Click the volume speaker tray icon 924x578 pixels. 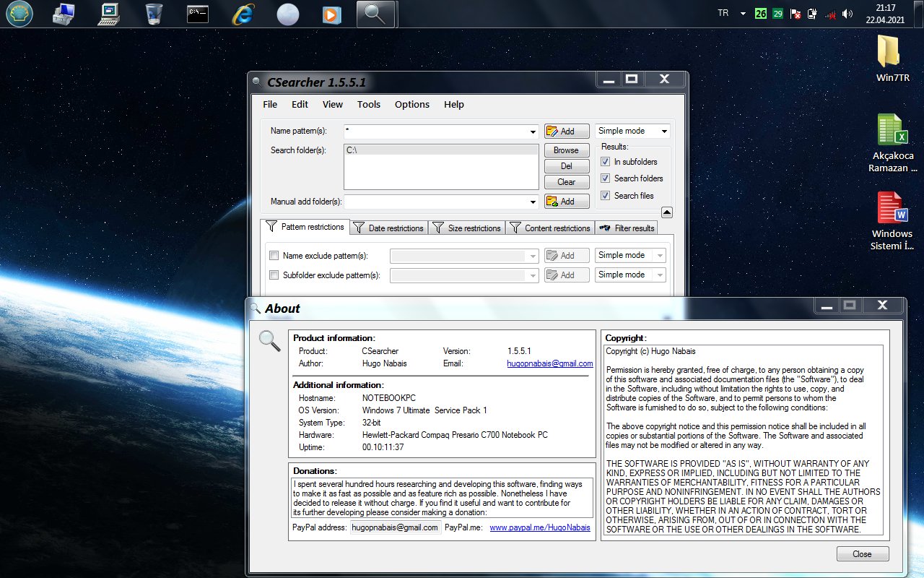847,13
